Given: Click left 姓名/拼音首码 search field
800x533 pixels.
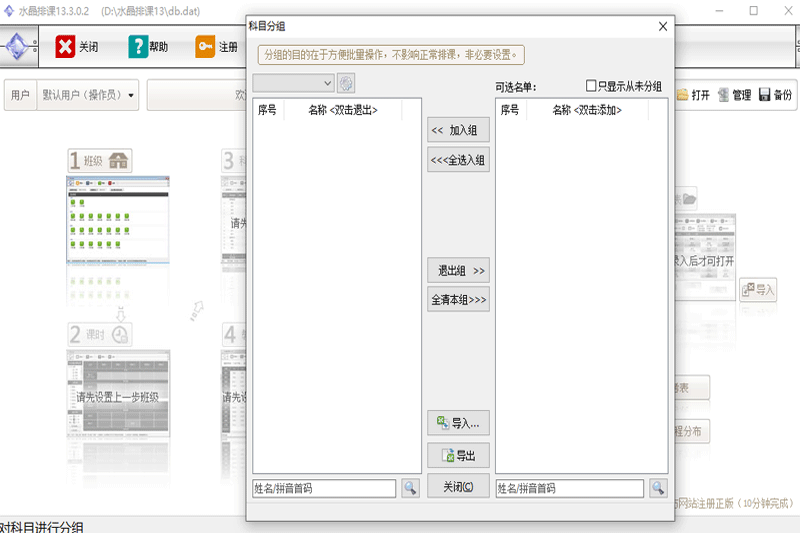Looking at the screenshot, I should click(x=324, y=488).
